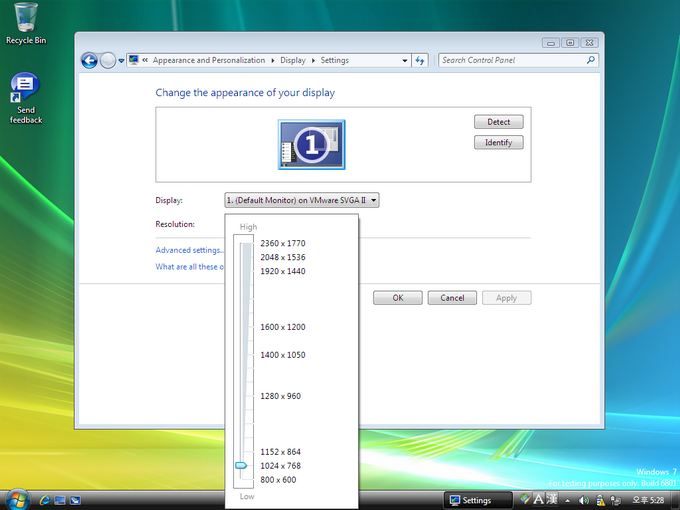The height and width of the screenshot is (510, 680).
Task: Click the Cancel button
Action: [x=452, y=298]
